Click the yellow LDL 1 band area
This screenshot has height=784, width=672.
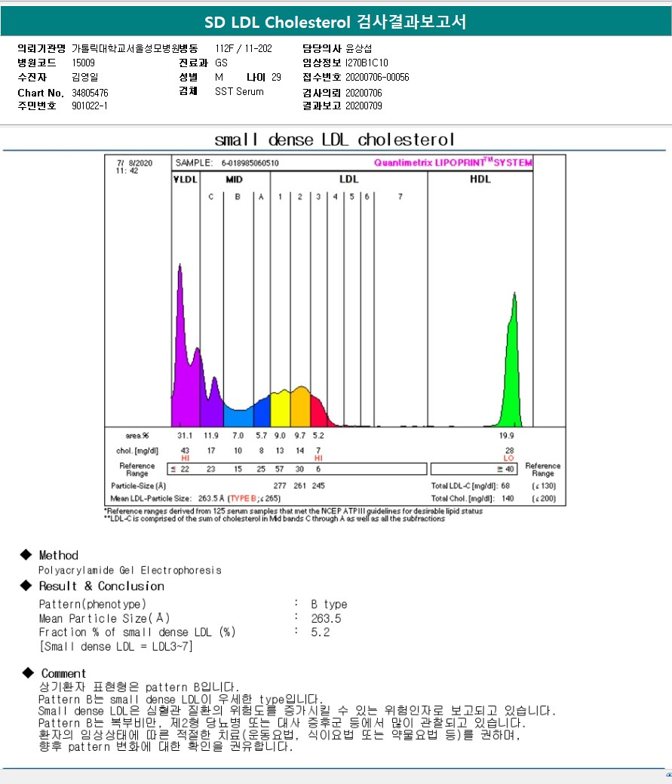click(281, 409)
